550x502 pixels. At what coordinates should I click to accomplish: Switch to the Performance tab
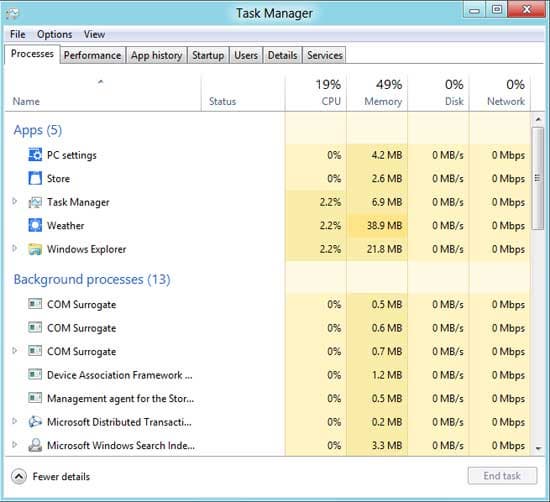pos(92,55)
